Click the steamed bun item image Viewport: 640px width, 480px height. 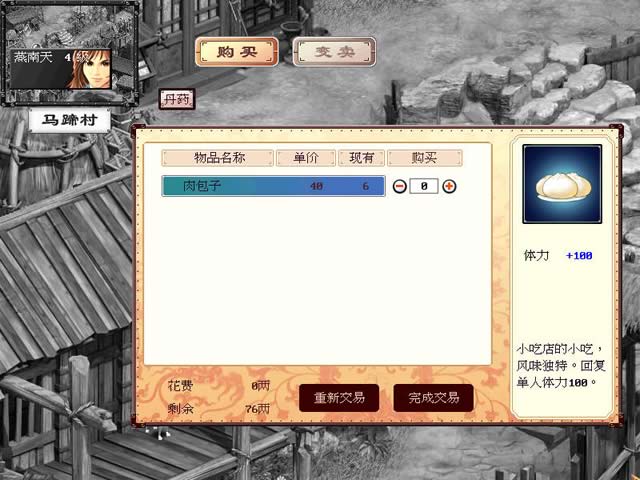pyautogui.click(x=562, y=184)
